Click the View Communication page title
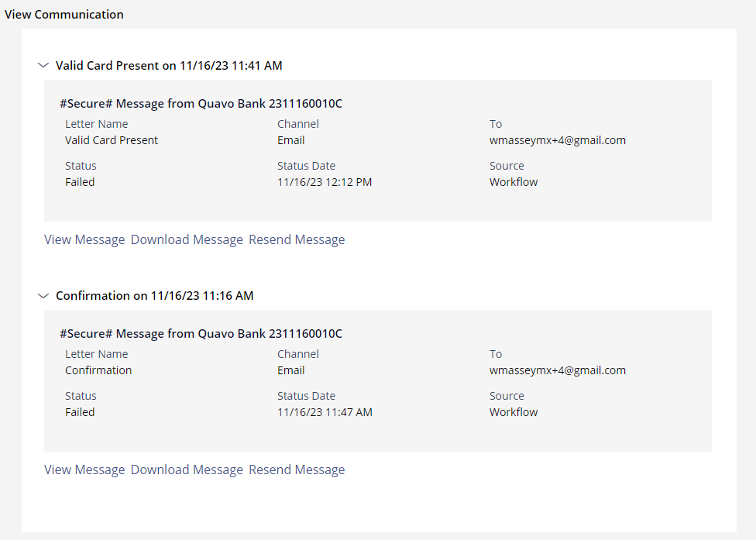The image size is (756, 540). click(x=64, y=15)
